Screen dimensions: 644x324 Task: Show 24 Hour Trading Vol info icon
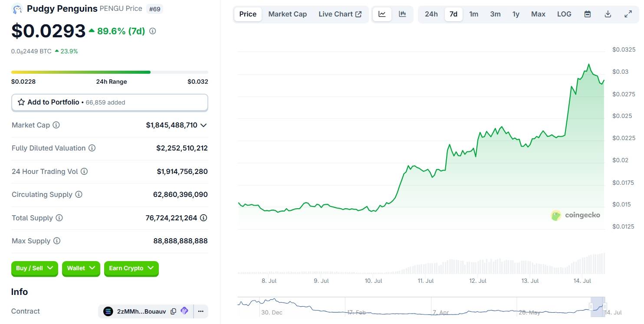pos(84,171)
